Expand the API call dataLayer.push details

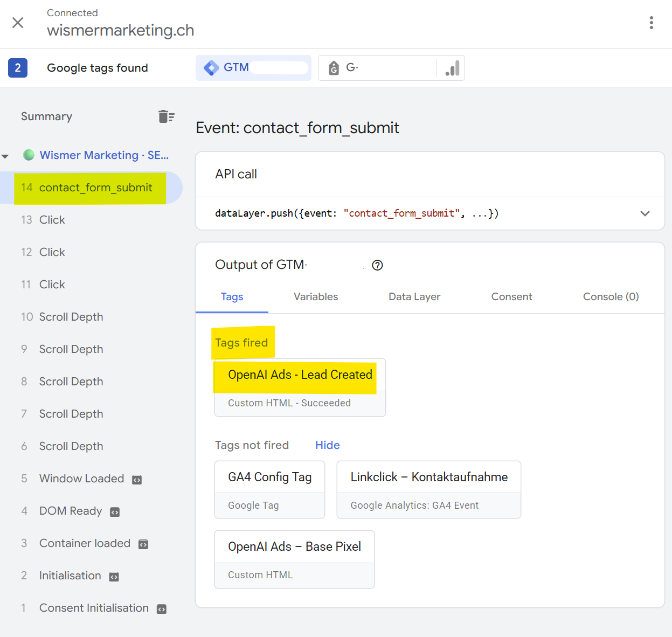coord(645,213)
